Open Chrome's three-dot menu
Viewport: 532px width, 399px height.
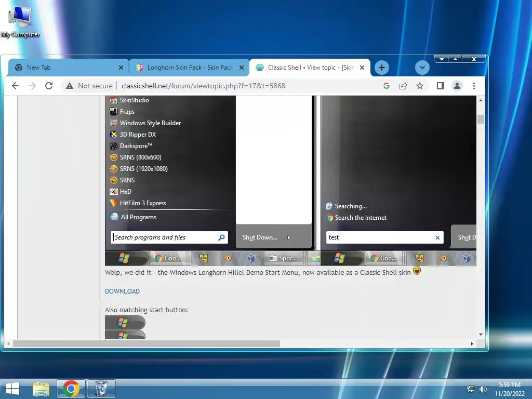tap(474, 86)
